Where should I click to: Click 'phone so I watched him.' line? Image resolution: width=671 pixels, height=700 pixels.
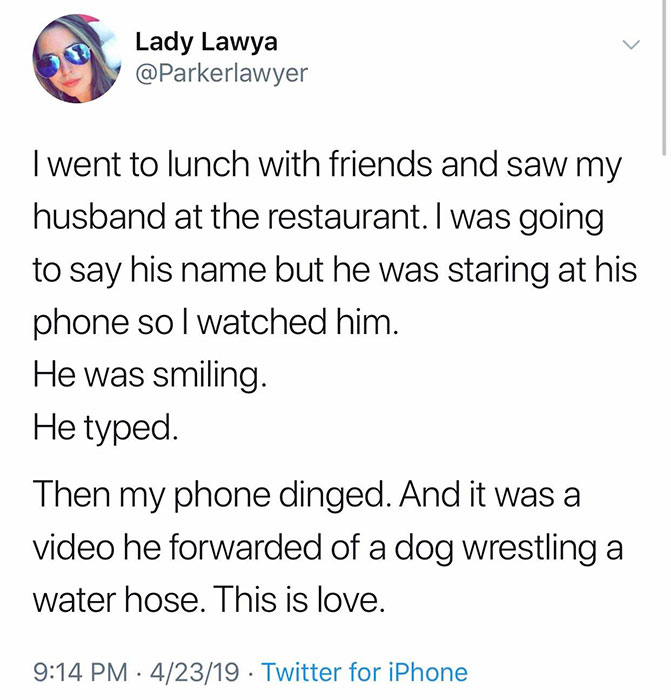tap(216, 323)
